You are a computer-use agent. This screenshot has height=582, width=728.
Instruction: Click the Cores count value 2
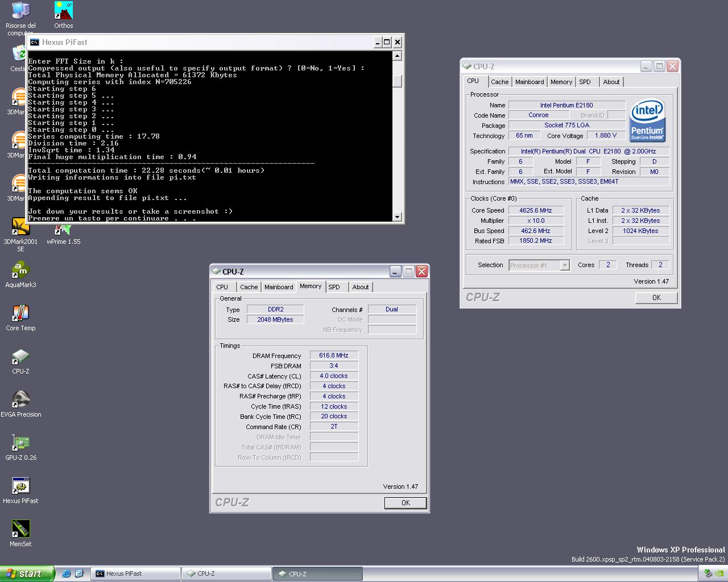tap(608, 265)
